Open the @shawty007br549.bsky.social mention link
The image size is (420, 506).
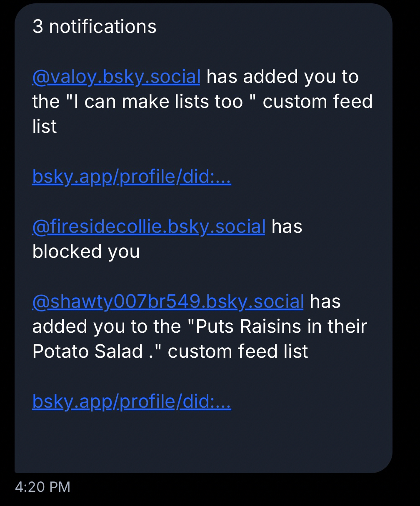tap(167, 302)
